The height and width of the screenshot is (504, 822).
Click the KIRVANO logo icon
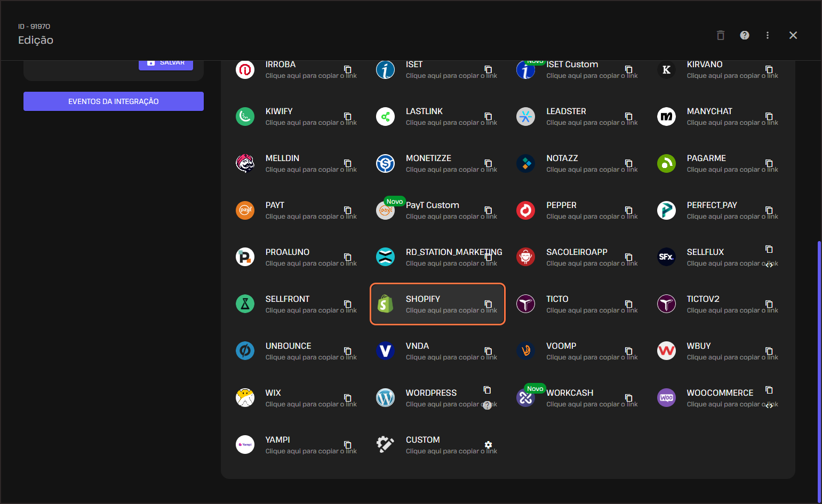[666, 69]
